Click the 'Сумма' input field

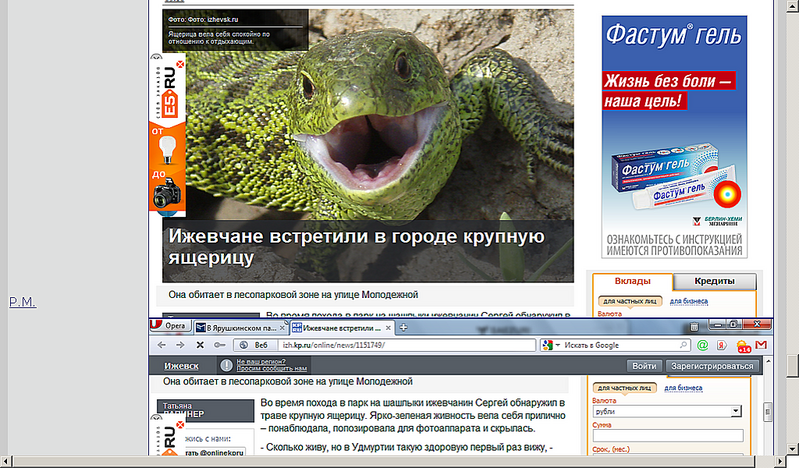tap(668, 435)
